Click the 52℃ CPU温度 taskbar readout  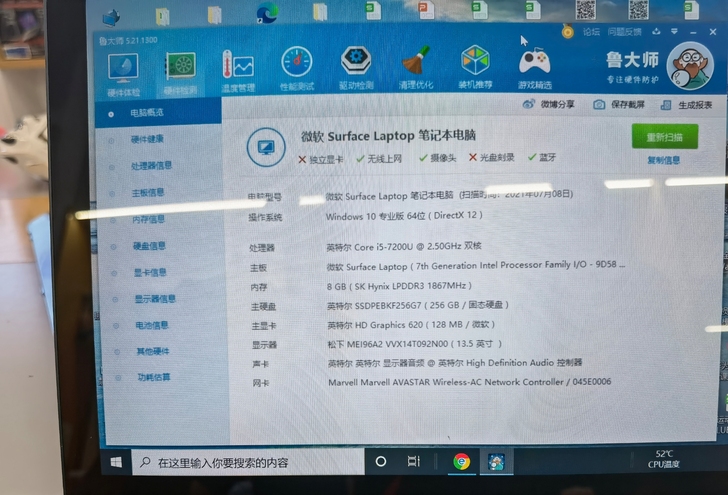pyautogui.click(x=664, y=459)
